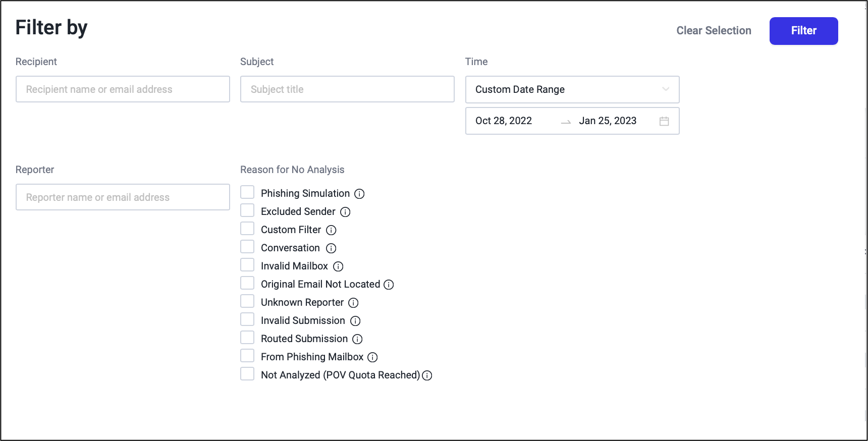This screenshot has height=441, width=868.
Task: Click into the Subject title field
Action: click(347, 89)
